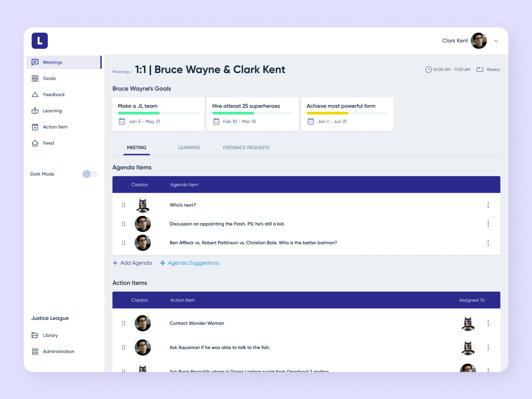Screen dimensions: 532x399
Task: Click Batman assignee avatar for Ask Aquaman
Action: click(x=468, y=347)
